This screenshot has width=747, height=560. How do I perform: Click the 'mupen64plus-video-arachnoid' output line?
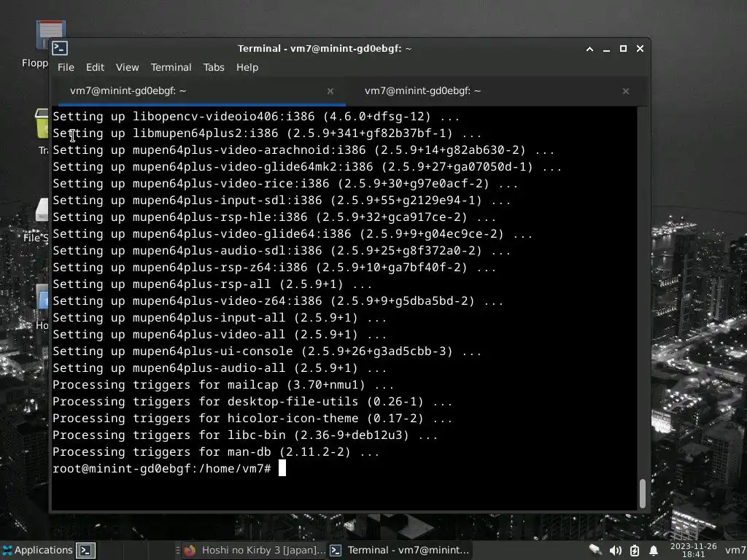[303, 150]
